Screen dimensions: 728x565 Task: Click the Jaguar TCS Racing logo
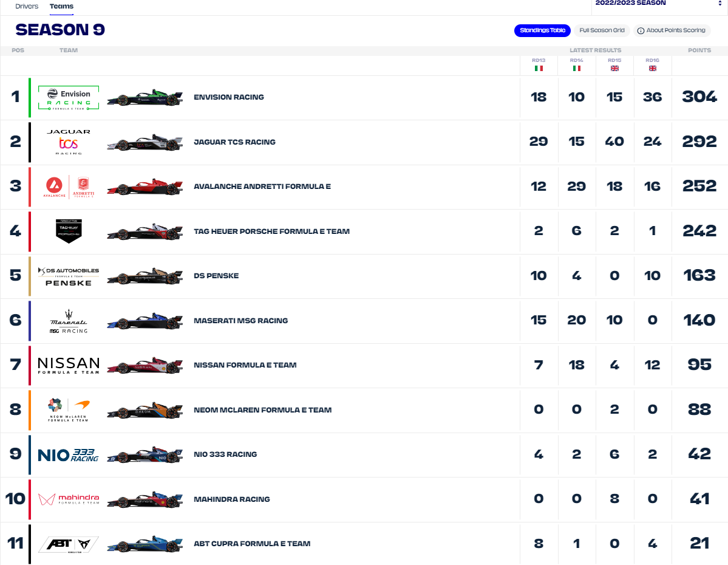(68, 142)
